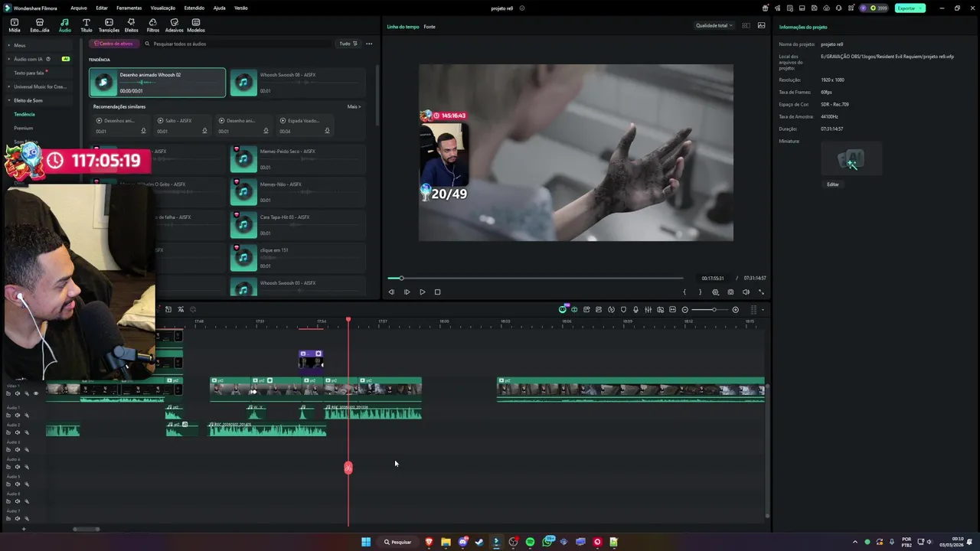Image resolution: width=980 pixels, height=551 pixels.
Task: Open the Ajuda menu
Action: click(219, 8)
